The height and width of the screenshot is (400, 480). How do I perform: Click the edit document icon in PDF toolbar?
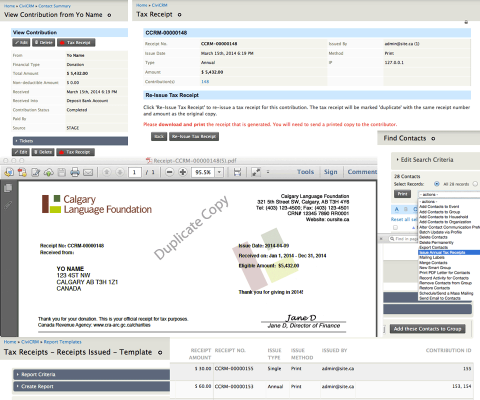click(35, 172)
